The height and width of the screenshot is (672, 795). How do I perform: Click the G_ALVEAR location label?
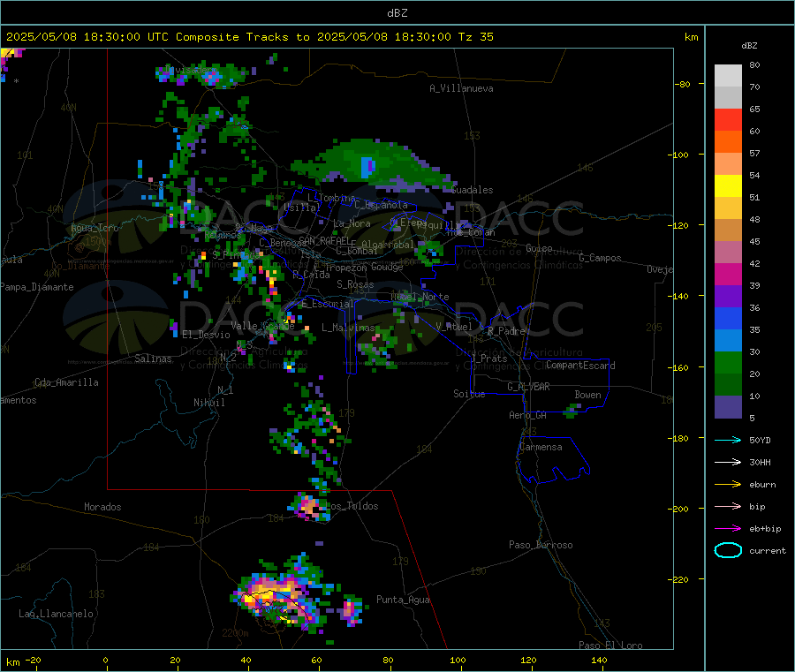point(528,387)
